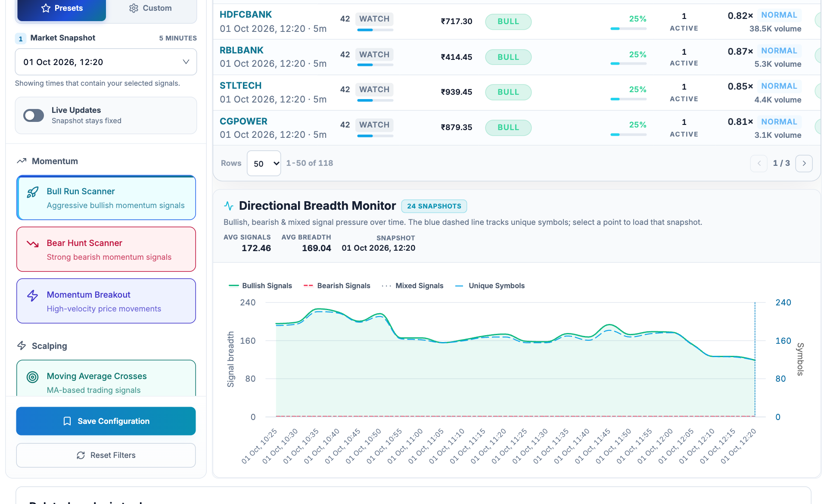
Task: Click the Save Configuration button
Action: click(x=106, y=421)
